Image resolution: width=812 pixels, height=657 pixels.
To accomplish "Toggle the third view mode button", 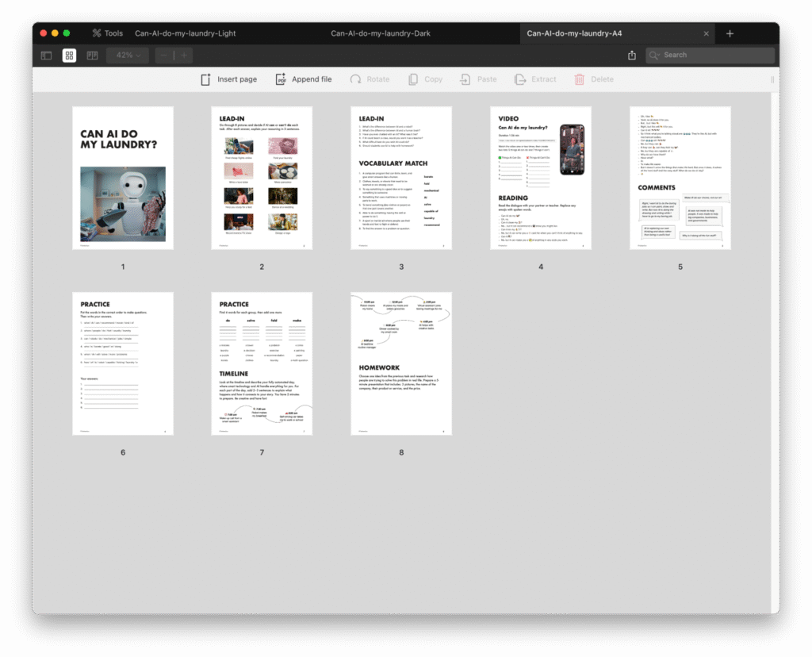I will (92, 56).
